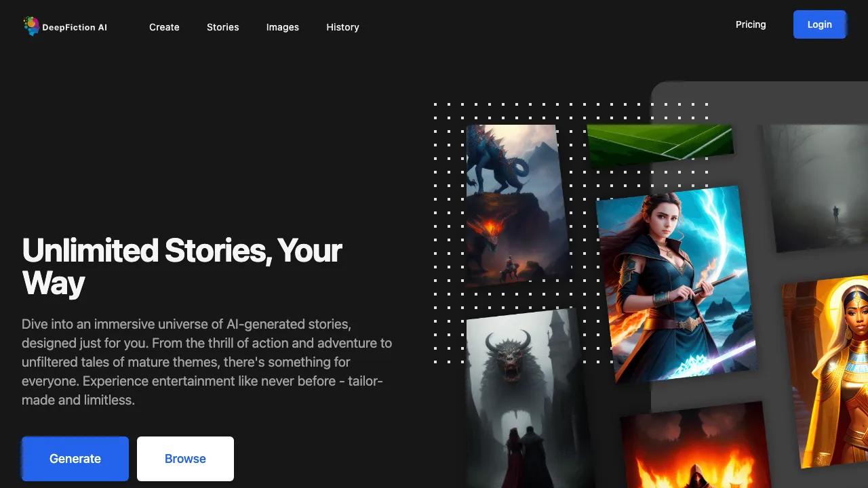Open the golden Egyptian queen image
The height and width of the screenshot is (488, 868).
pyautogui.click(x=825, y=371)
